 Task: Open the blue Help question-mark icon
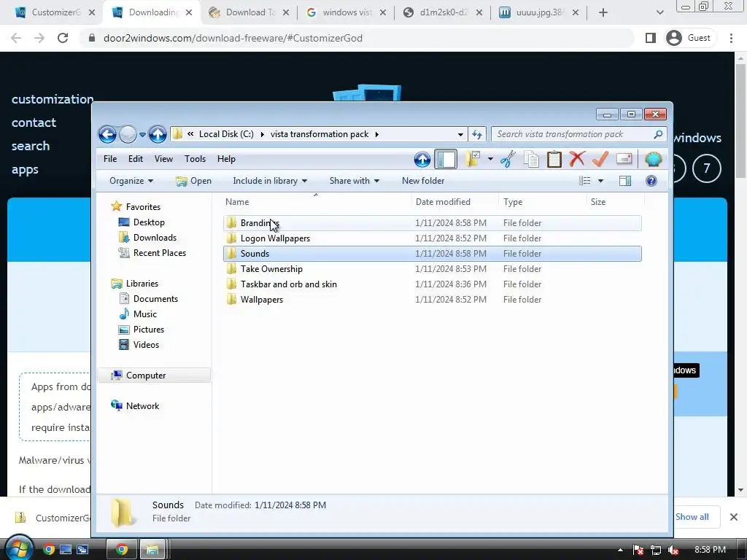click(x=651, y=181)
